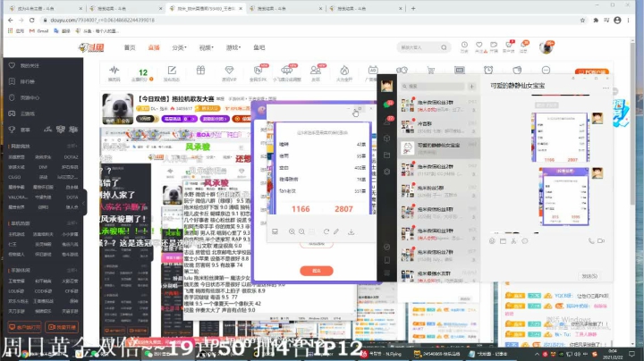Start a video call in WeChat chat
Screen dimensions: 644x361
point(601,240)
